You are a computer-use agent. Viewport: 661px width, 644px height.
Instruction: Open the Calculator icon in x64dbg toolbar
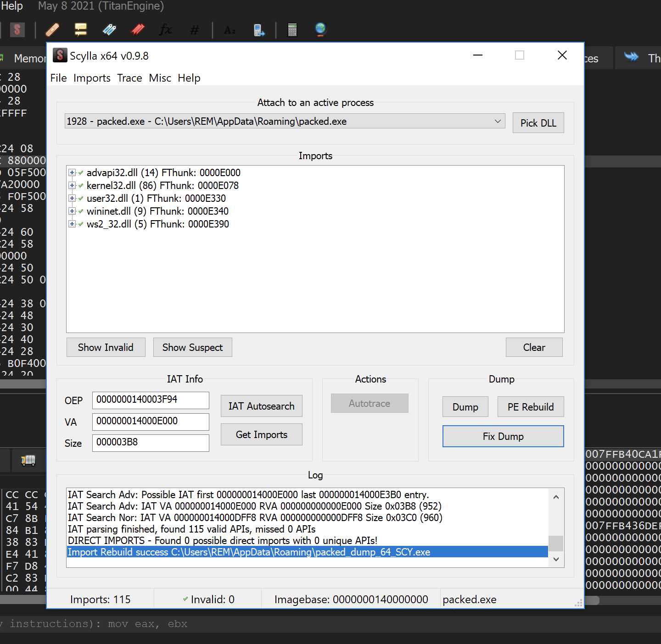pyautogui.click(x=292, y=30)
